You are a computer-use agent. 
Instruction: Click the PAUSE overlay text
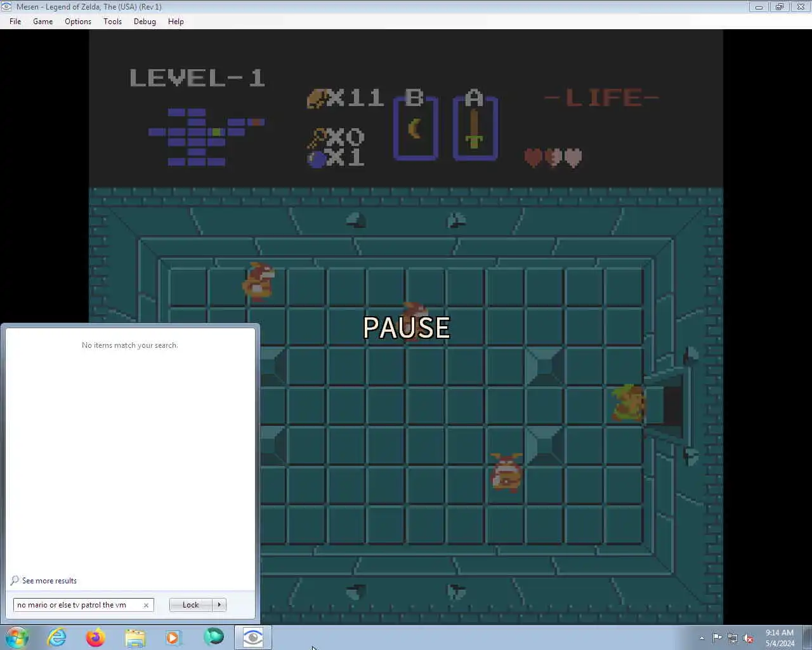407,328
